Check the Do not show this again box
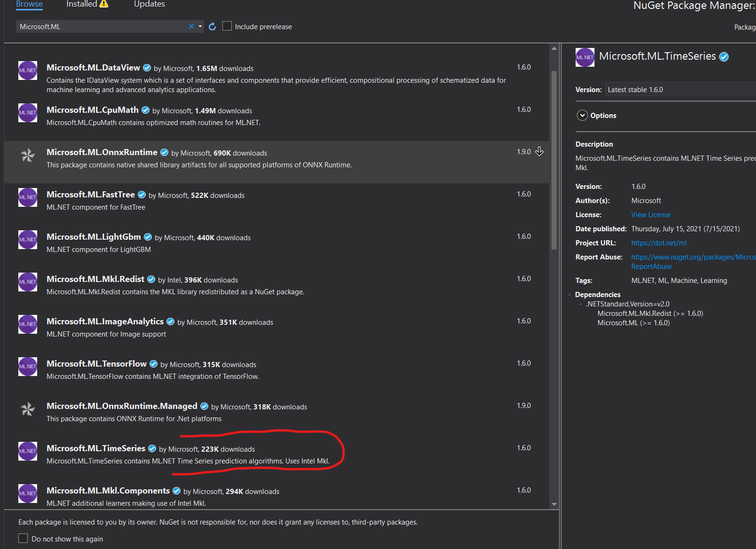The height and width of the screenshot is (549, 756). tap(23, 538)
